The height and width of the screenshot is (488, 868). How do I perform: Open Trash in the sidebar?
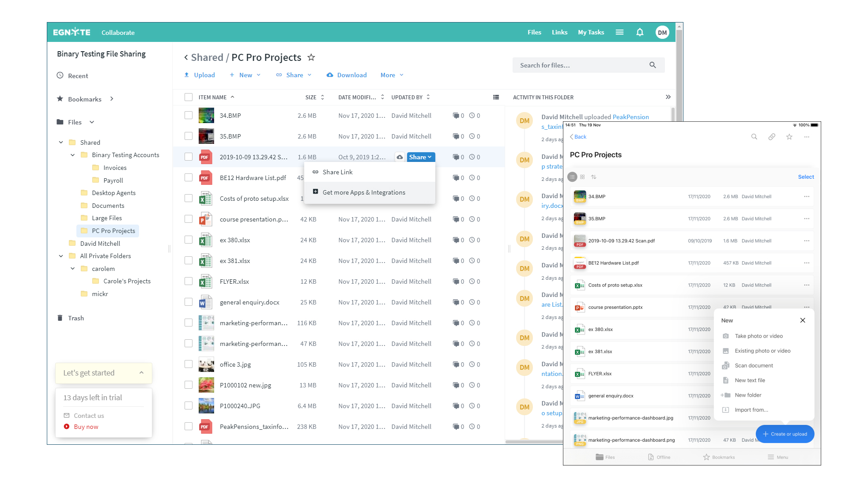(75, 318)
